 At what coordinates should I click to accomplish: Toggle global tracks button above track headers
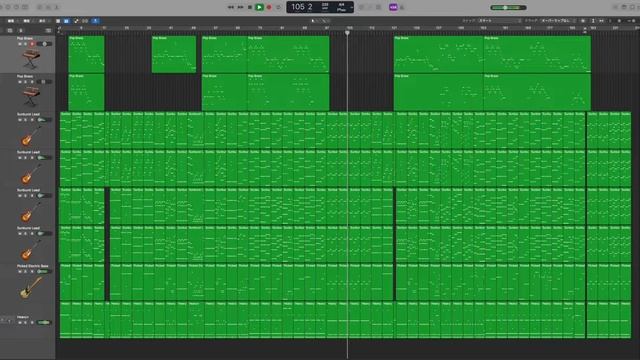(x=49, y=30)
